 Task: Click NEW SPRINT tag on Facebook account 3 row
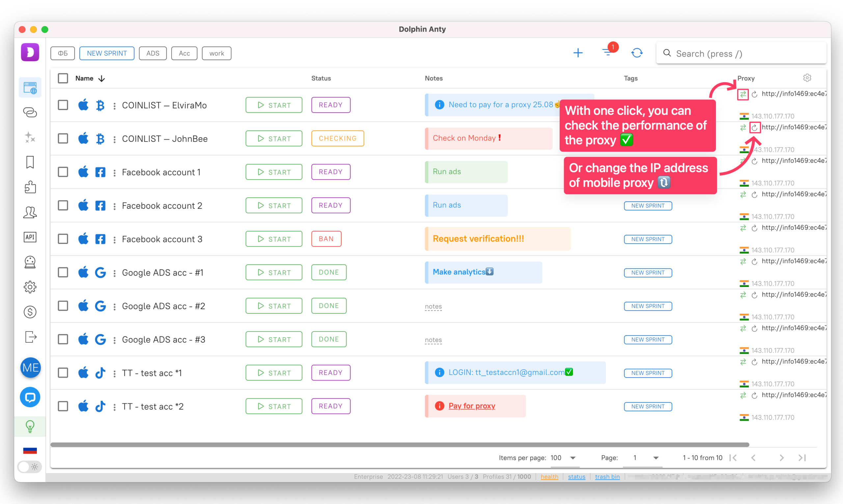(647, 239)
